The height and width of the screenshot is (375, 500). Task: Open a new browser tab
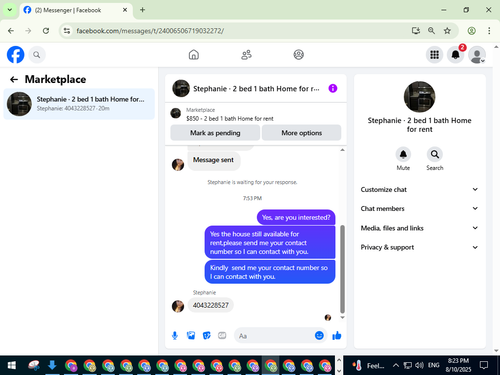point(142,10)
